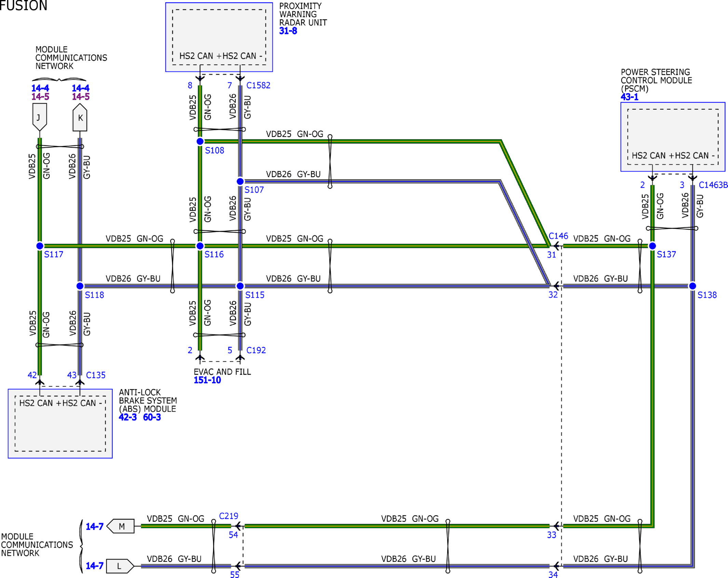
Task: Select the off-page connector J symbol
Action: (x=40, y=117)
